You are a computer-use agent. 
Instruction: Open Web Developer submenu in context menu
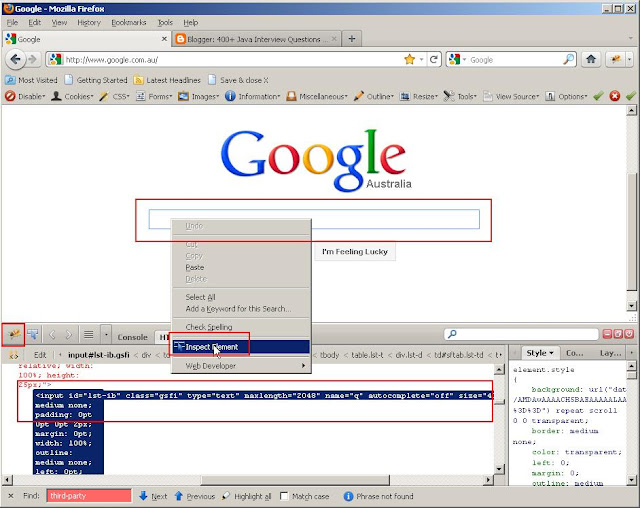[241, 366]
